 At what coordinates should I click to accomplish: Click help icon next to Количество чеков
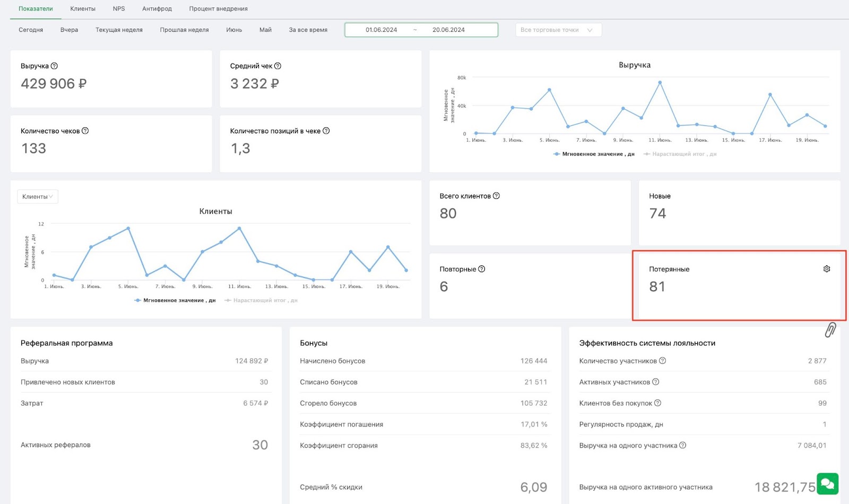click(x=85, y=131)
